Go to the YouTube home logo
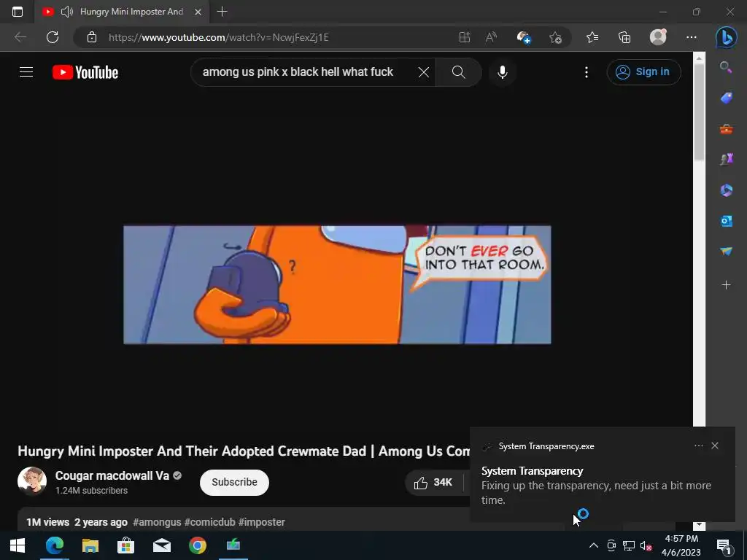Screen dimensions: 747x560 coord(85,72)
